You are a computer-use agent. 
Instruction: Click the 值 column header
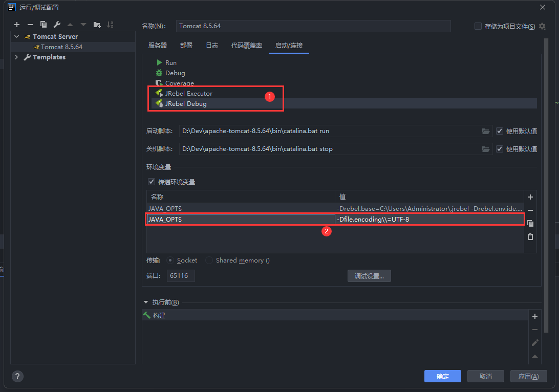tap(429, 197)
